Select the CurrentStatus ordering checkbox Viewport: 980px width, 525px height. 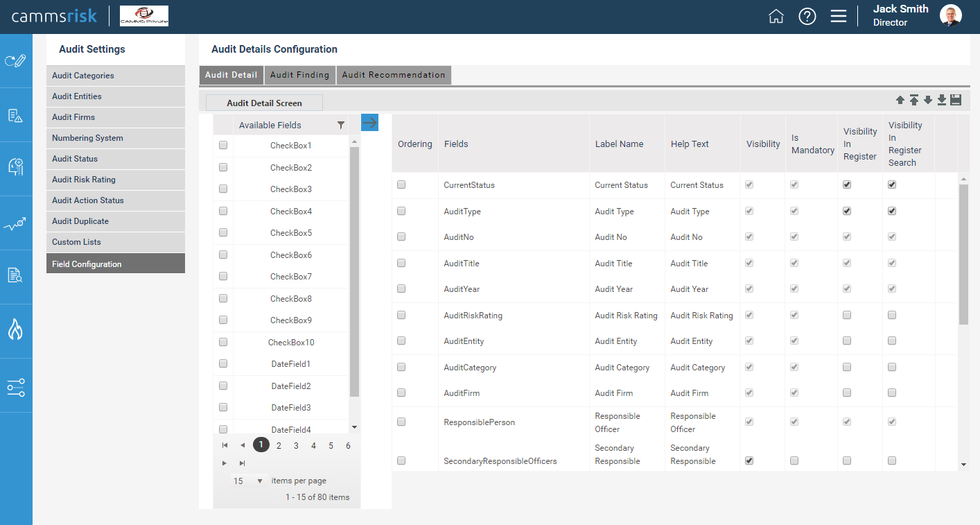[x=401, y=185]
